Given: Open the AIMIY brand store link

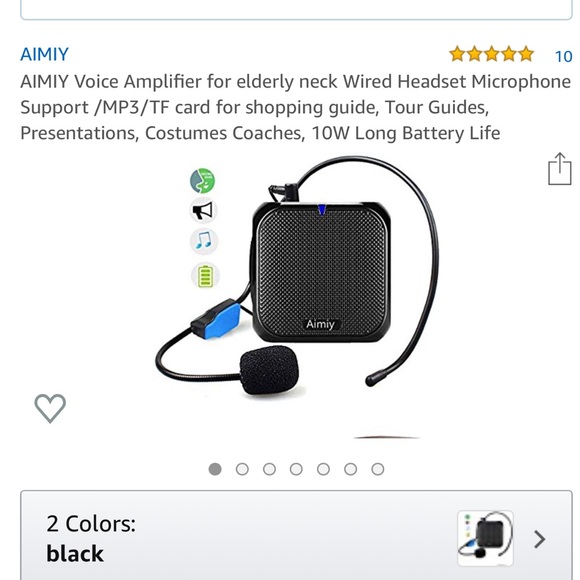Looking at the screenshot, I should click(44, 54).
